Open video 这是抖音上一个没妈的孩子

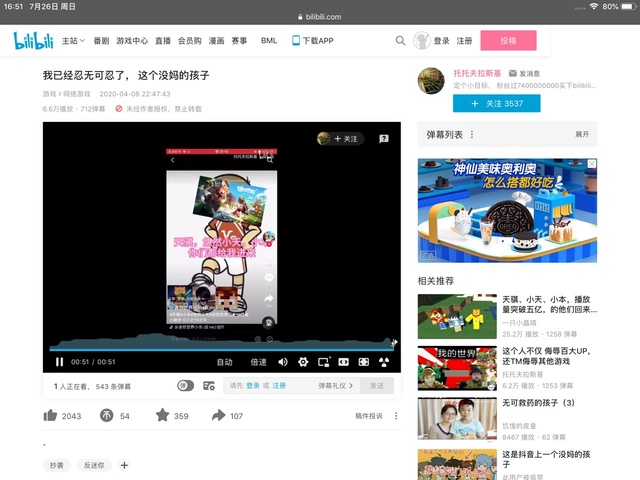546,459
